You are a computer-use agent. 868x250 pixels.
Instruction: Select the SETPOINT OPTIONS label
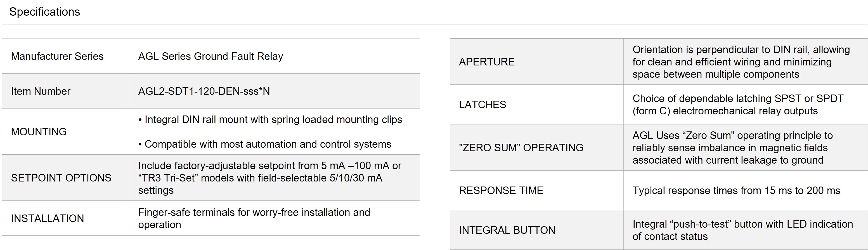(61, 178)
